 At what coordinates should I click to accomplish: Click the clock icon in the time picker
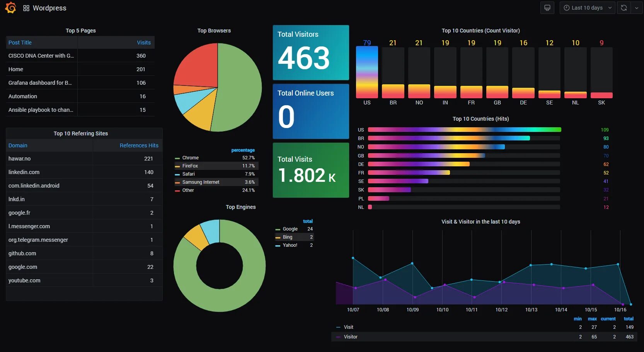pos(566,8)
